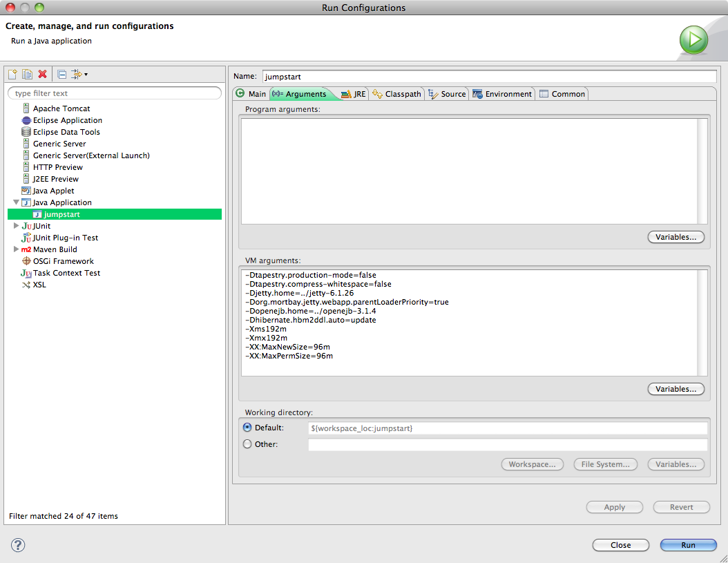Viewport: 728px width, 563px height.
Task: Click the J2EE Preview icon
Action: pos(26,179)
